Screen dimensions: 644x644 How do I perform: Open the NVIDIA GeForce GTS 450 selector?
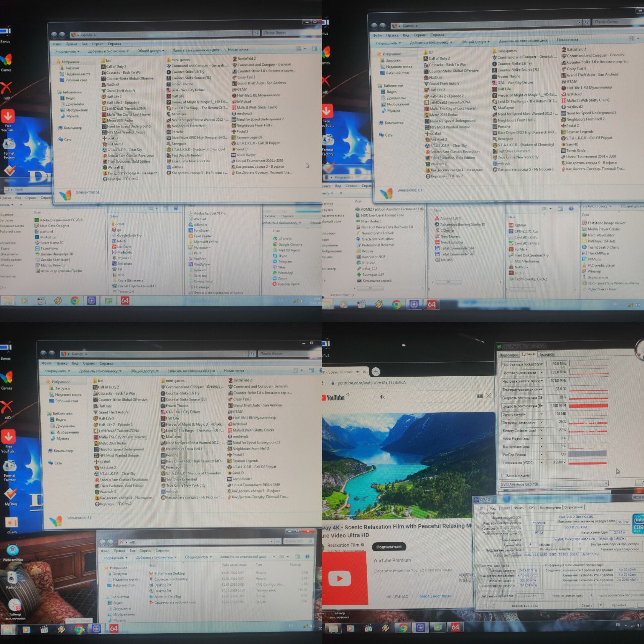(x=554, y=484)
